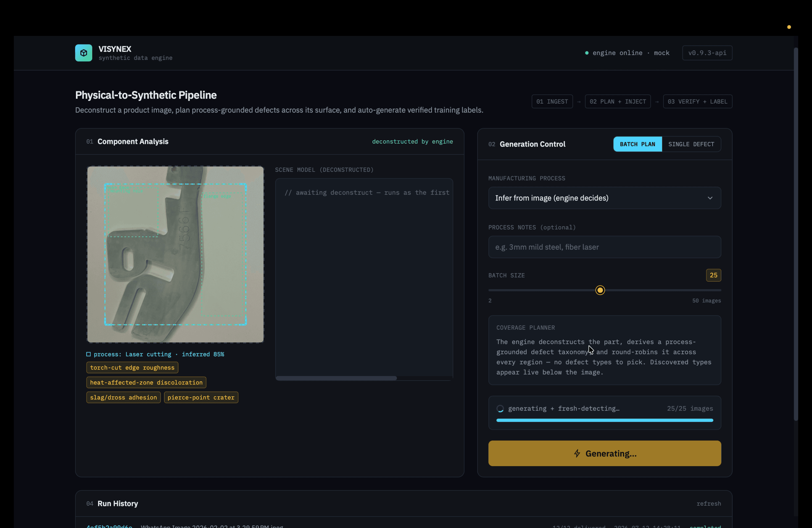
Task: Click the Batch Size value box 25
Action: pyautogui.click(x=713, y=275)
